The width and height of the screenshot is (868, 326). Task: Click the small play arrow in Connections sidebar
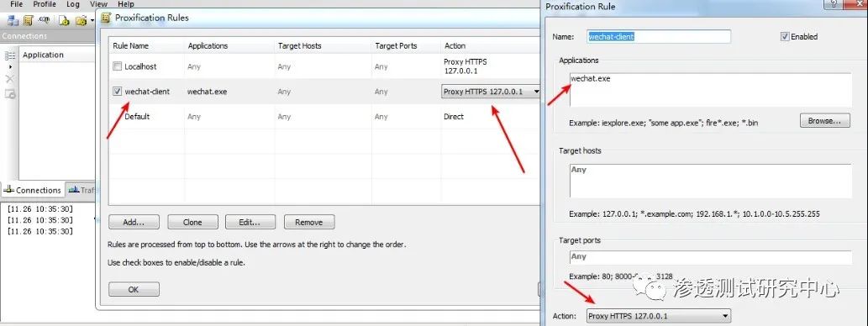click(x=10, y=67)
